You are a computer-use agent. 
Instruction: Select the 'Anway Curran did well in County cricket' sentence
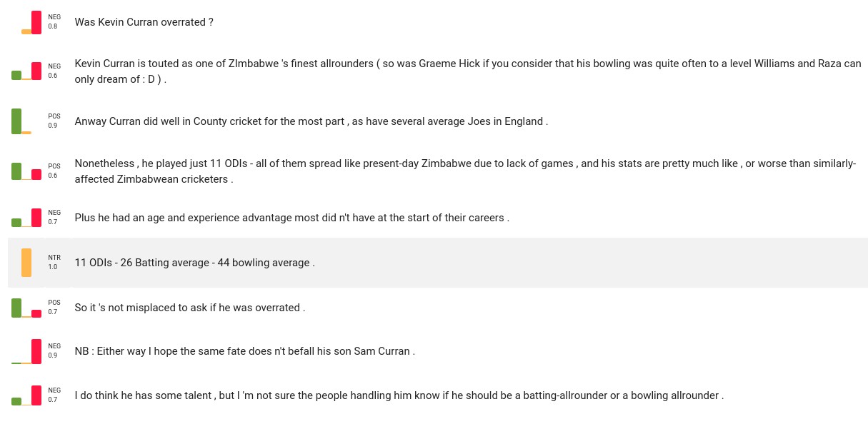coord(311,121)
